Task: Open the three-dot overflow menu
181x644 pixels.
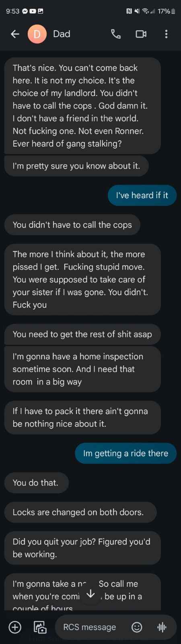Action: click(x=166, y=34)
